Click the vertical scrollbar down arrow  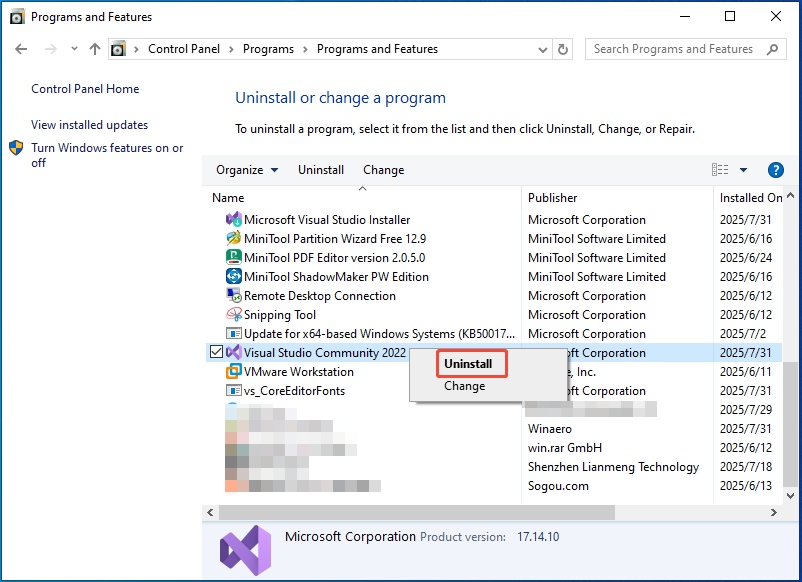coord(790,496)
